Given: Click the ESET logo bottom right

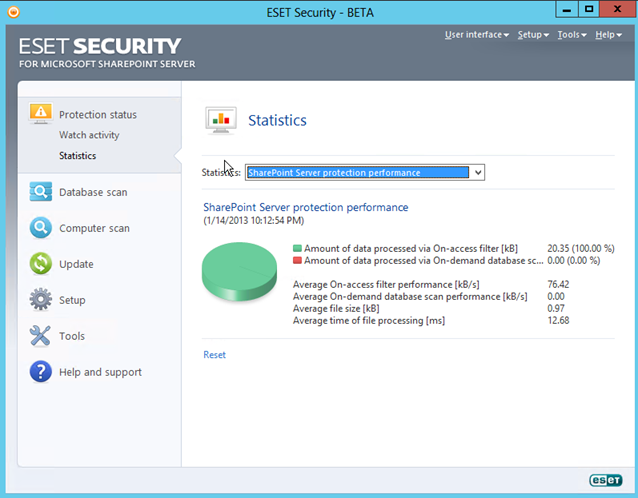Looking at the screenshot, I should pos(605,480).
